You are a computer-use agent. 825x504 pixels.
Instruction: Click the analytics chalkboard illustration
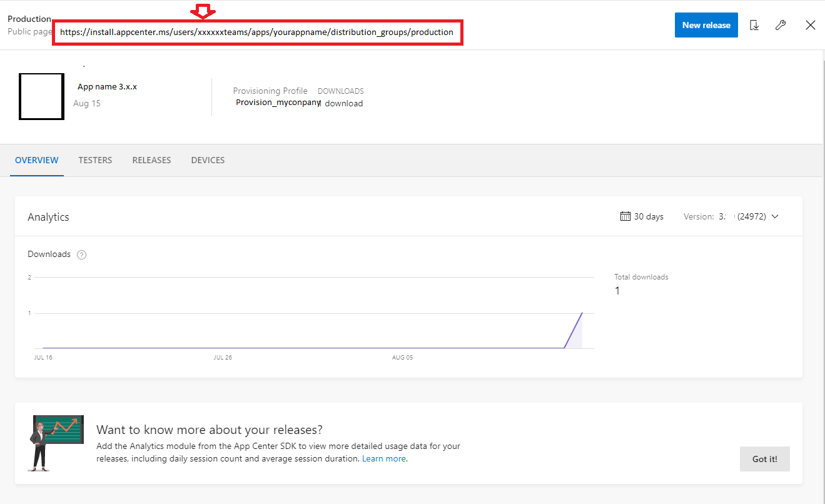click(x=58, y=443)
